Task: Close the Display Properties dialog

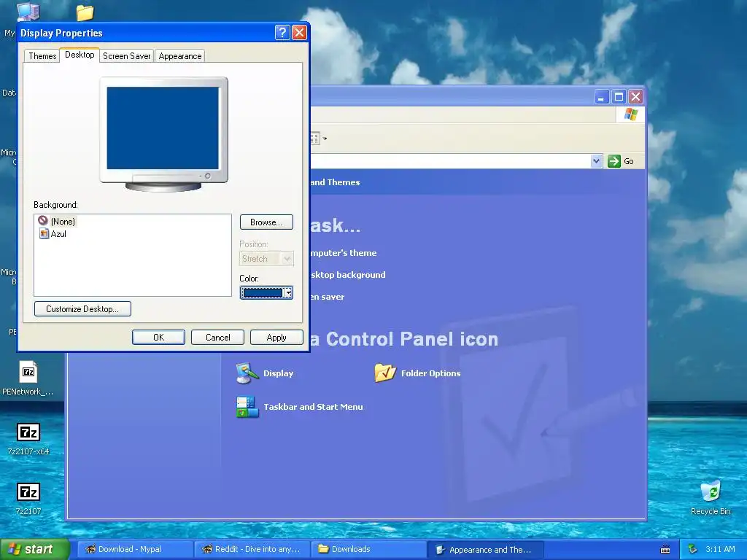Action: tap(299, 32)
